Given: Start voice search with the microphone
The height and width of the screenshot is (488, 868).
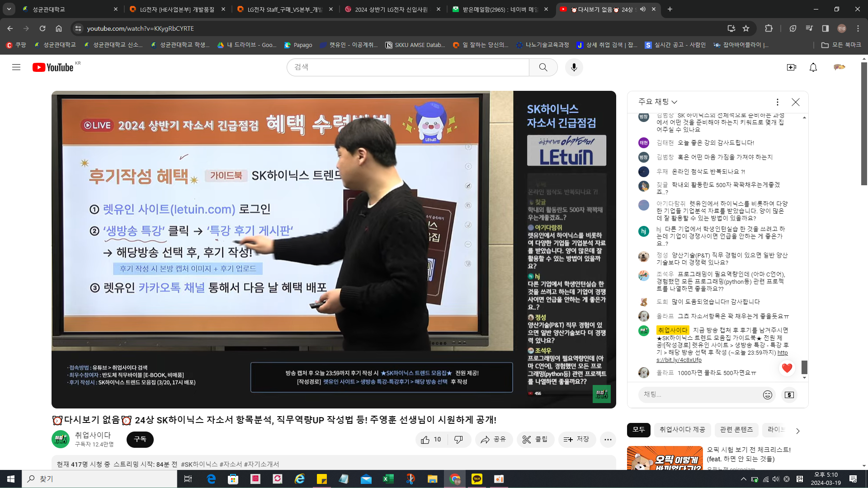Looking at the screenshot, I should click(x=574, y=67).
